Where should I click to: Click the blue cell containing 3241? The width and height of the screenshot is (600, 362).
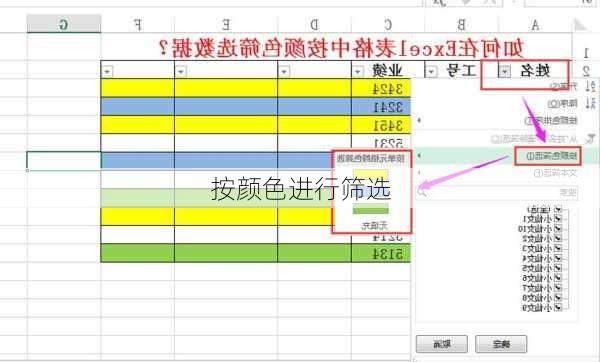381,107
